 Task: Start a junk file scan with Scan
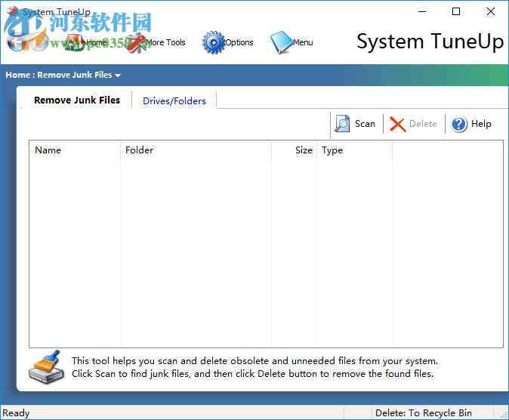[x=356, y=124]
